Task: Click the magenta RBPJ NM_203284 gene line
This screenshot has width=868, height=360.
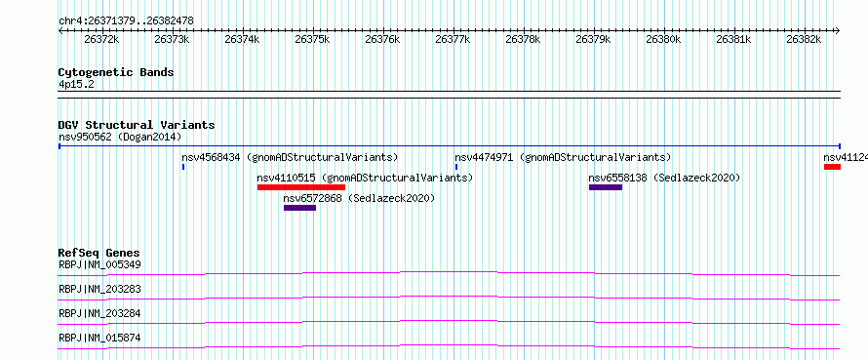Action: [449, 321]
